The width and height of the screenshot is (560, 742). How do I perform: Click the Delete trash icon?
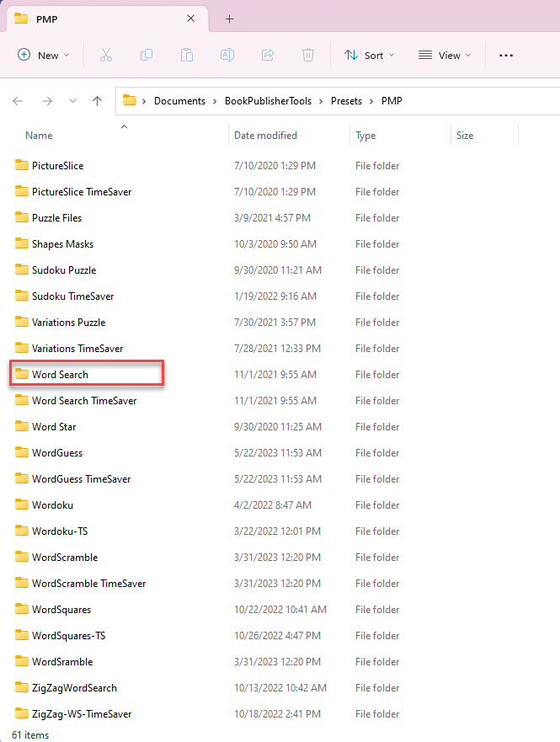click(x=308, y=55)
